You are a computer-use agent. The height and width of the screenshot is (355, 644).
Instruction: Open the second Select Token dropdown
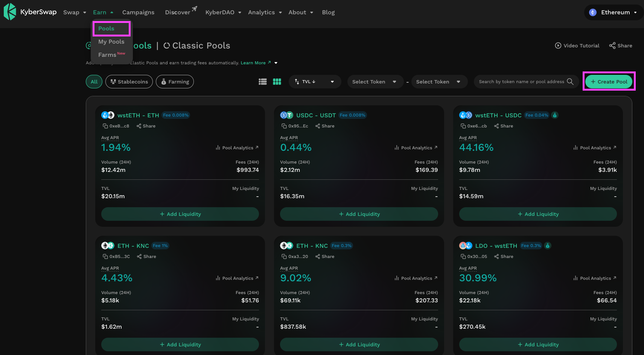click(439, 82)
